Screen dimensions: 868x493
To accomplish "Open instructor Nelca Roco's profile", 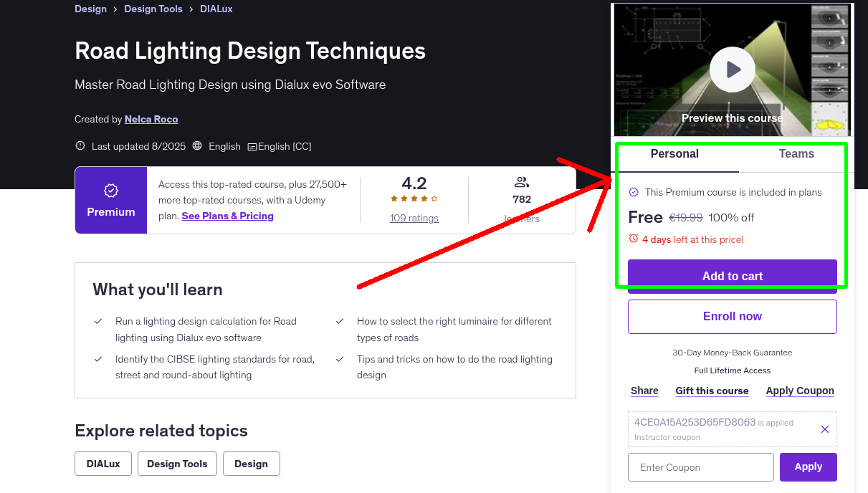I will tap(151, 119).
